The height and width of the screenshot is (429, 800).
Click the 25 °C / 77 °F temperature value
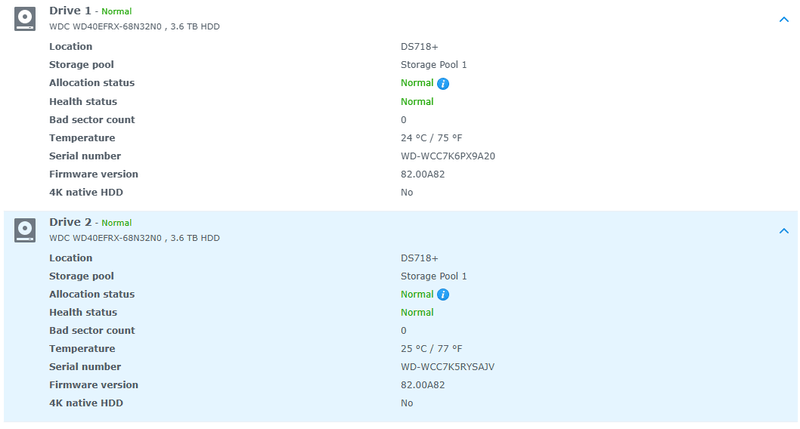coord(431,349)
